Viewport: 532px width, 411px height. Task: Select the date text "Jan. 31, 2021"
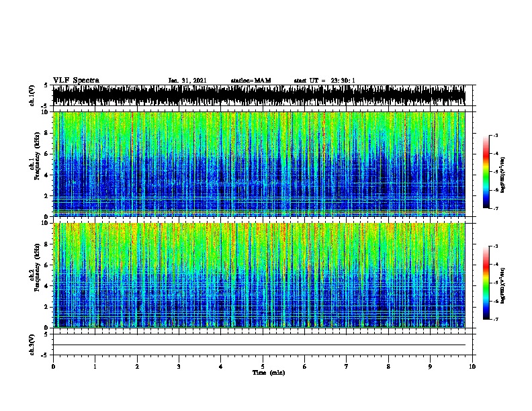(187, 81)
